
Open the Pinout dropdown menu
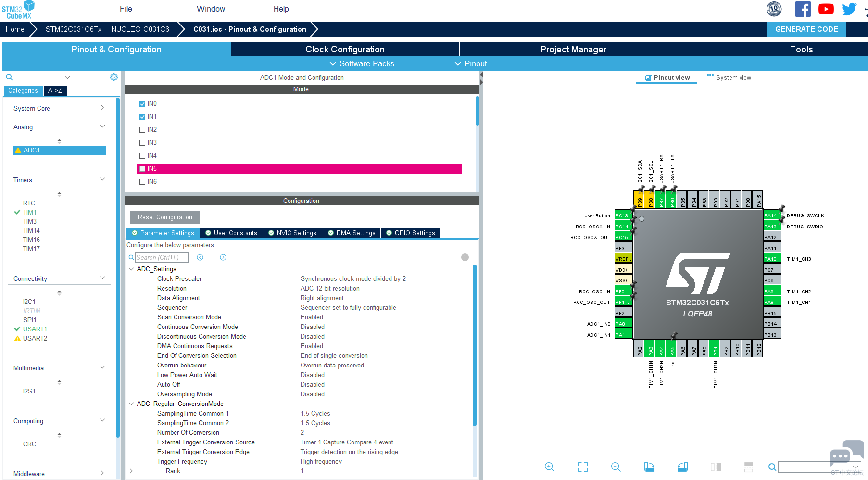(471, 63)
